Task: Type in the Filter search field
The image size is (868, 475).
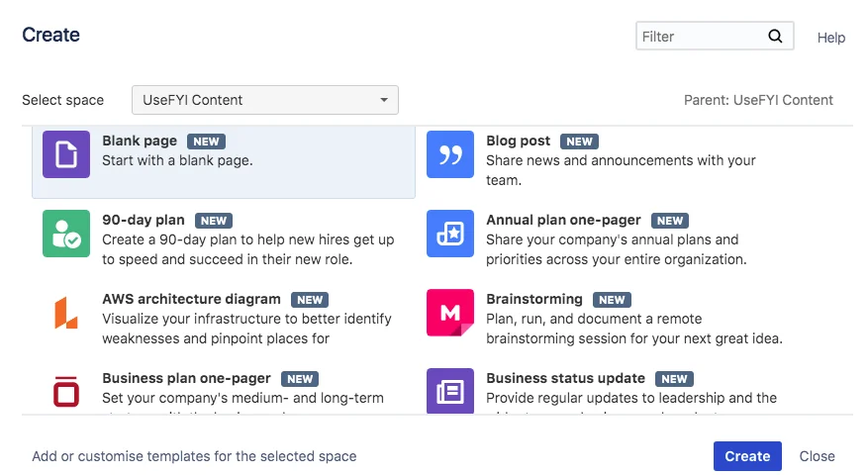Action: (701, 37)
